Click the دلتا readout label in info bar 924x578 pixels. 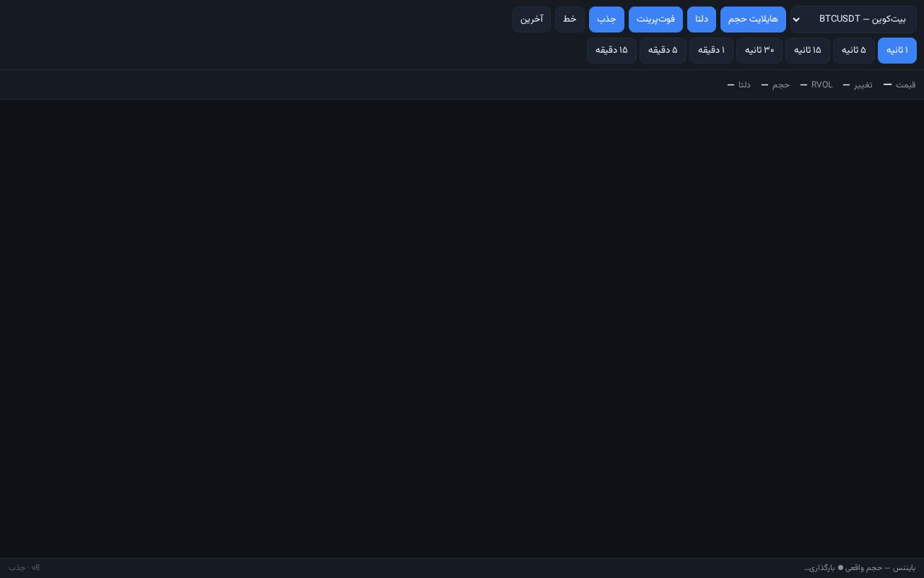(744, 85)
